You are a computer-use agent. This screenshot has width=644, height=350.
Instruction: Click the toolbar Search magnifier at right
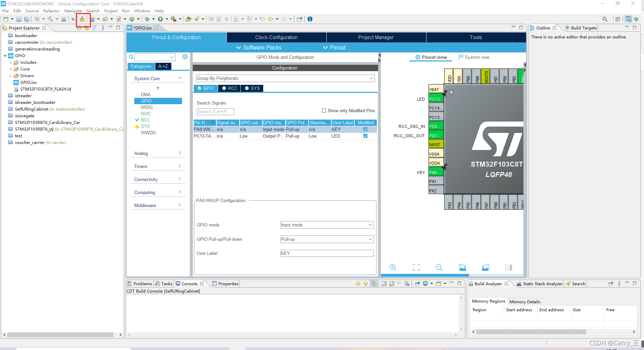605,19
